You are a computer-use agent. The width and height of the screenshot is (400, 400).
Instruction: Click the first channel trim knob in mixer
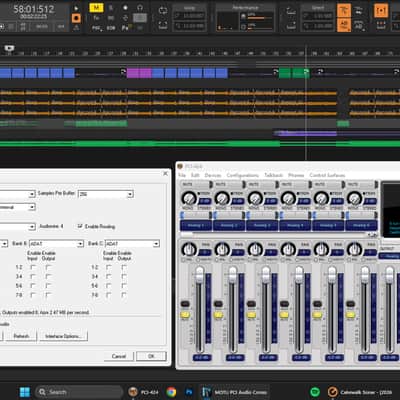coord(189,198)
